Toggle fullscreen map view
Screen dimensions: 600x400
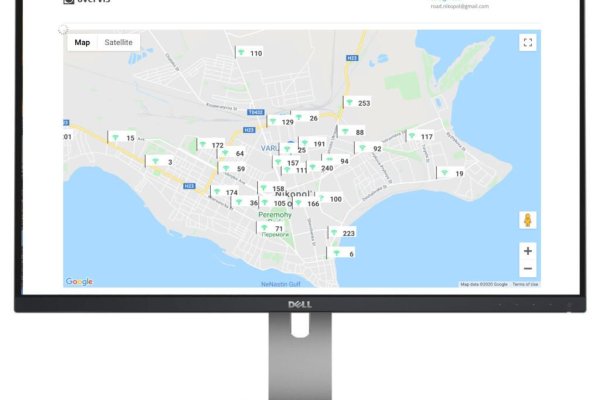(527, 42)
